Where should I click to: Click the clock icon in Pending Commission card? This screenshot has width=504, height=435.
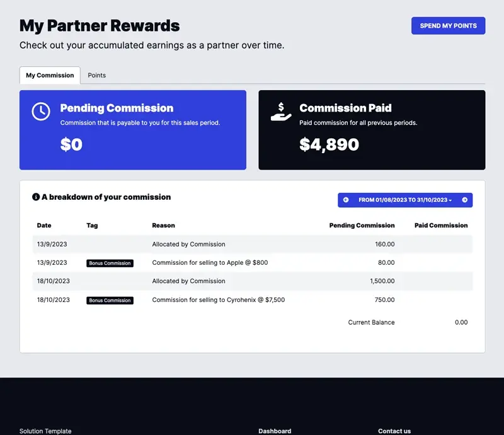pyautogui.click(x=41, y=112)
